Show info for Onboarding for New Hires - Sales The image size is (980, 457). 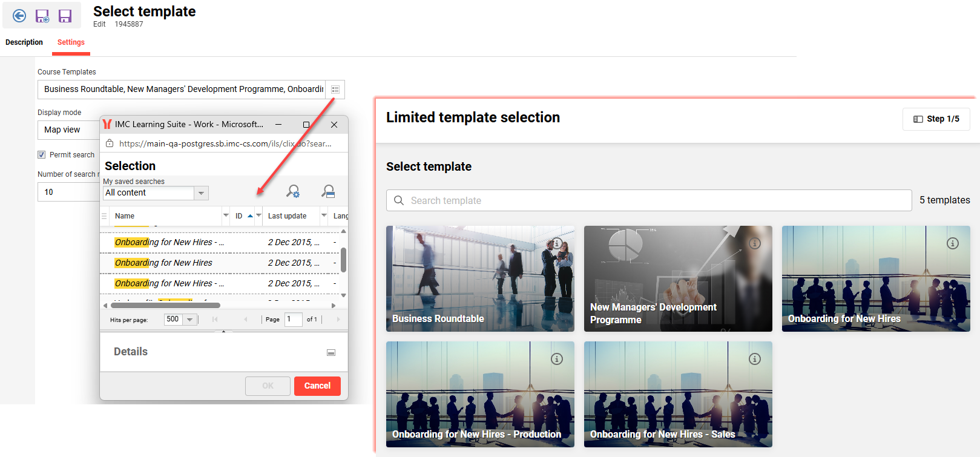tap(754, 359)
